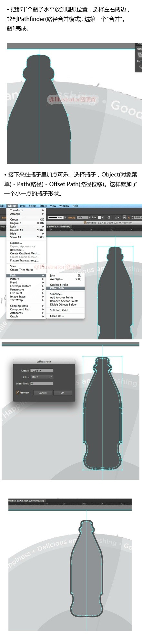Expand the Compound Path submenu
This screenshot has height=644, width=142.
click(26, 309)
